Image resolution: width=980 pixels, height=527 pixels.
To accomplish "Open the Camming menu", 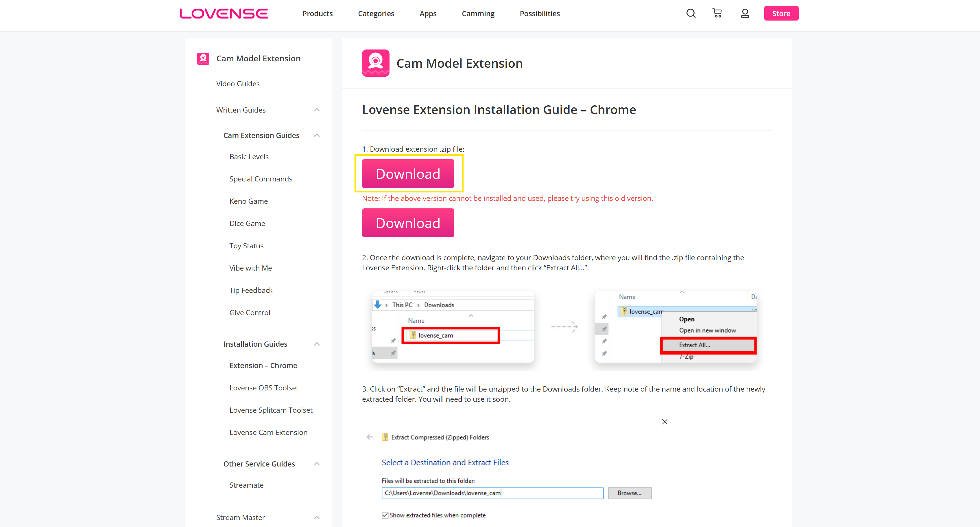I will [x=478, y=14].
